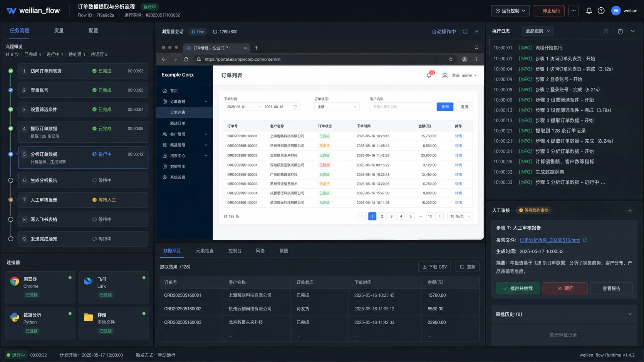Collapse the 人工审核 panel chevron
644x362 pixels.
tap(630, 210)
